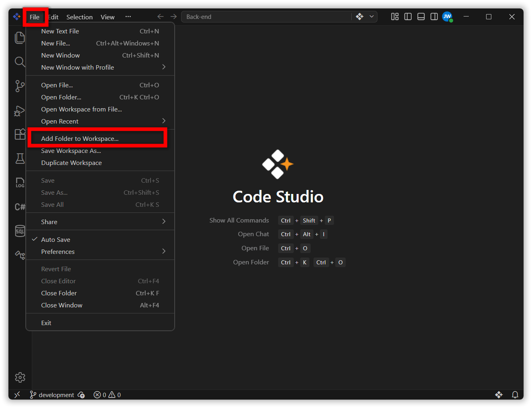Open Run and Debug view icon
This screenshot has height=408, width=532.
point(20,110)
